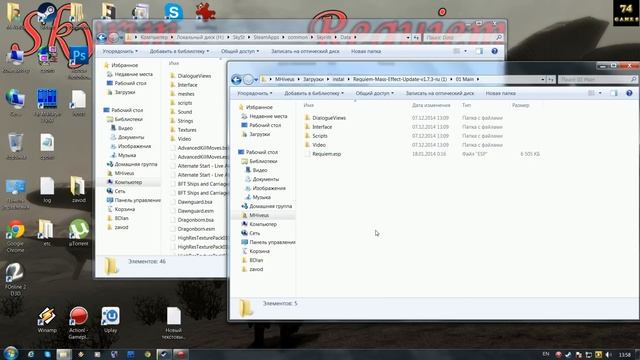The image size is (640, 360).
Task: Select zavod in 01 Main sidebar
Action: pyautogui.click(x=256, y=269)
